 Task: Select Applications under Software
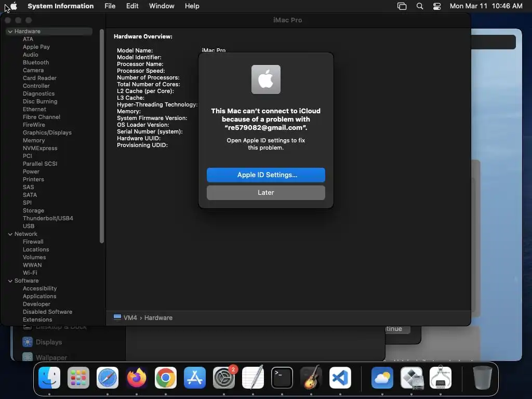[39, 297]
